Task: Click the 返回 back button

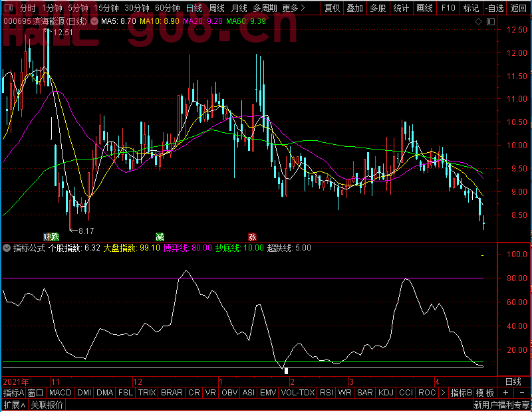Action: click(519, 8)
